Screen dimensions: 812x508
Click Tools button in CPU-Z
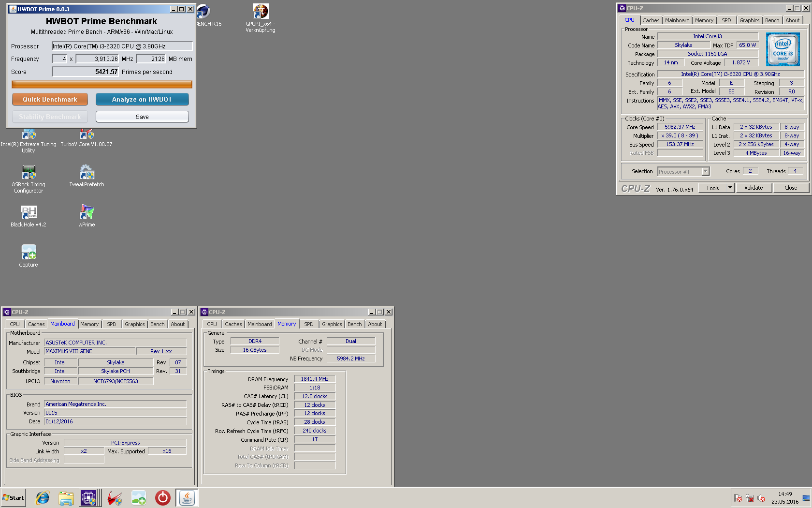click(712, 188)
